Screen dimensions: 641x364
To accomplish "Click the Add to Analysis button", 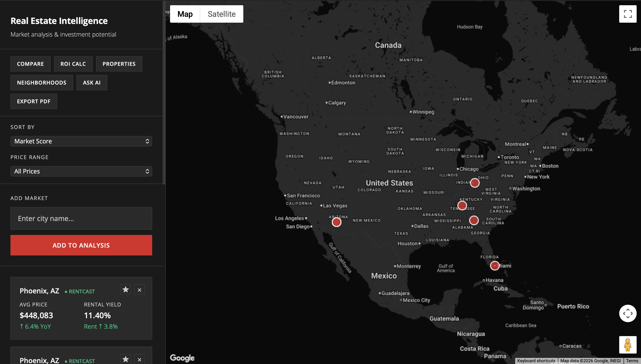I will coord(81,245).
